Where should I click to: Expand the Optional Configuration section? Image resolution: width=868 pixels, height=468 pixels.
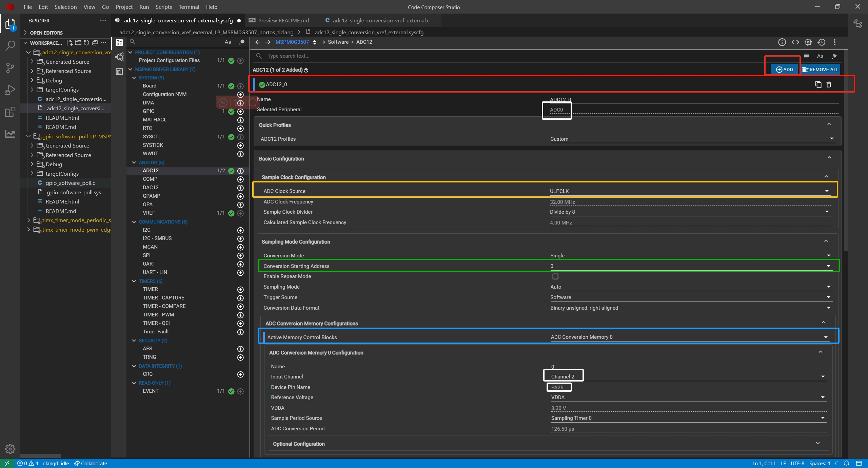tap(818, 443)
